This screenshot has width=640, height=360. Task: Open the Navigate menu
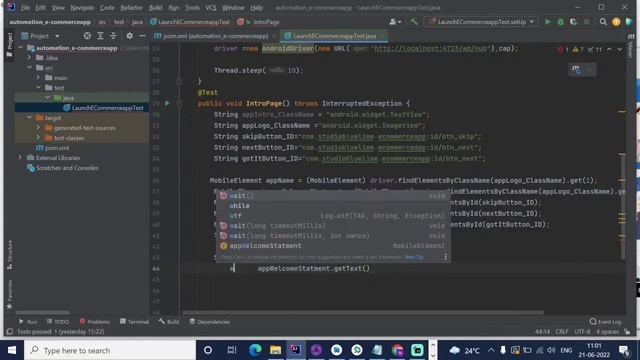pos(82,7)
